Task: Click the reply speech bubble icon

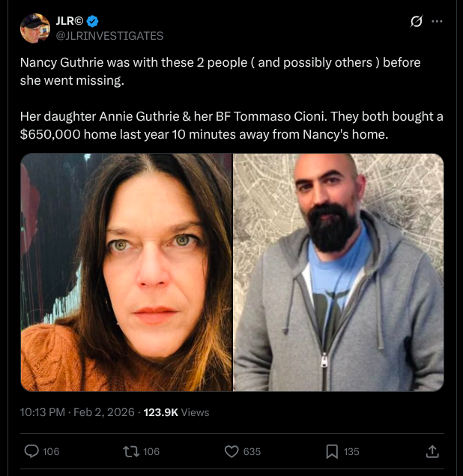Action: pos(31,451)
